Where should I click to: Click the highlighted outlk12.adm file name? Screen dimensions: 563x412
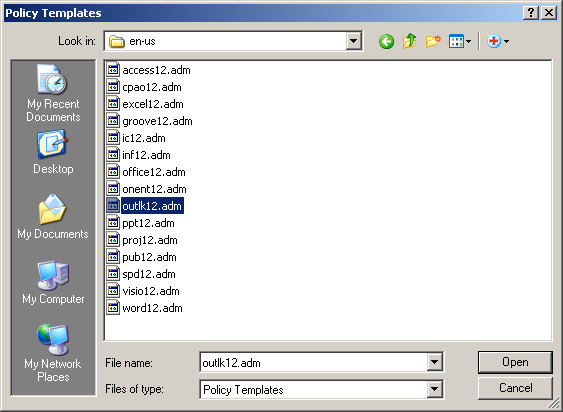click(152, 206)
